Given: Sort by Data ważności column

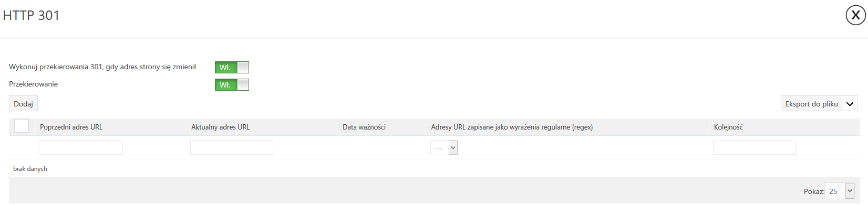Looking at the screenshot, I should (x=364, y=127).
